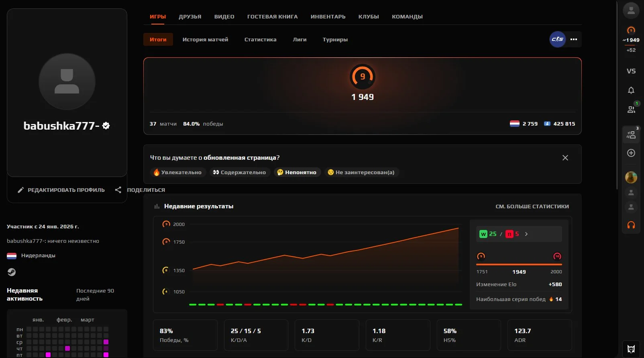
Task: Click the headphones support icon
Action: 631,225
